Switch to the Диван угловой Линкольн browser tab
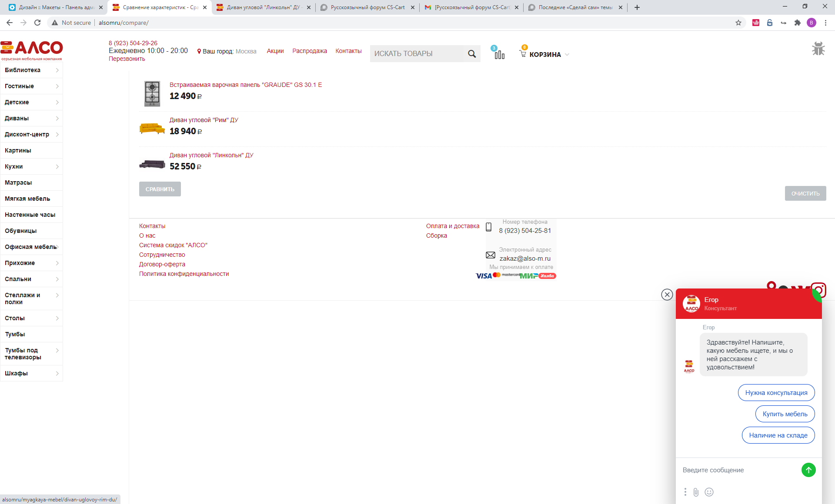835x504 pixels. coord(263,7)
